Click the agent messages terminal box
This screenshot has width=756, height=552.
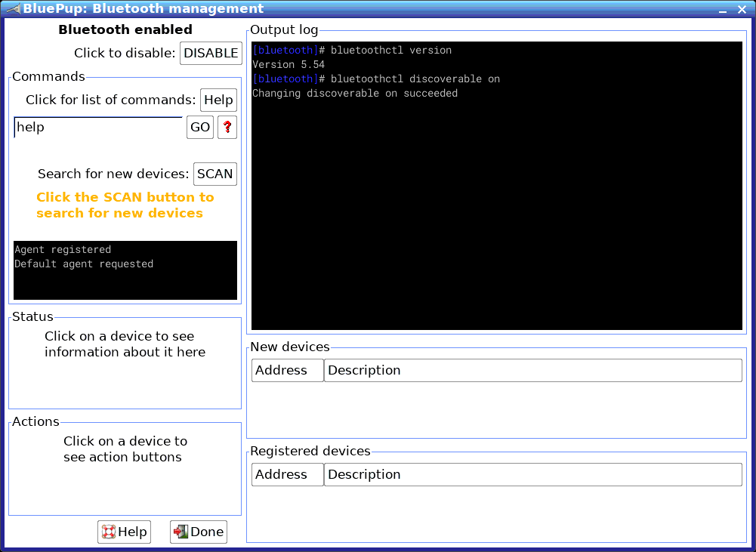(125, 270)
